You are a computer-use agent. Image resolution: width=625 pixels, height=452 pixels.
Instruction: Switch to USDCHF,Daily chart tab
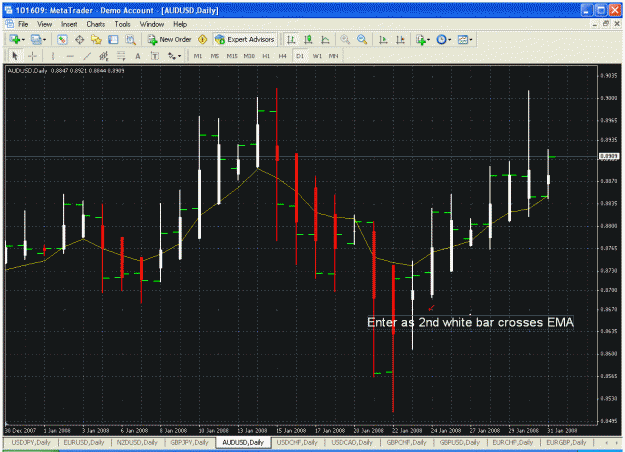297,442
